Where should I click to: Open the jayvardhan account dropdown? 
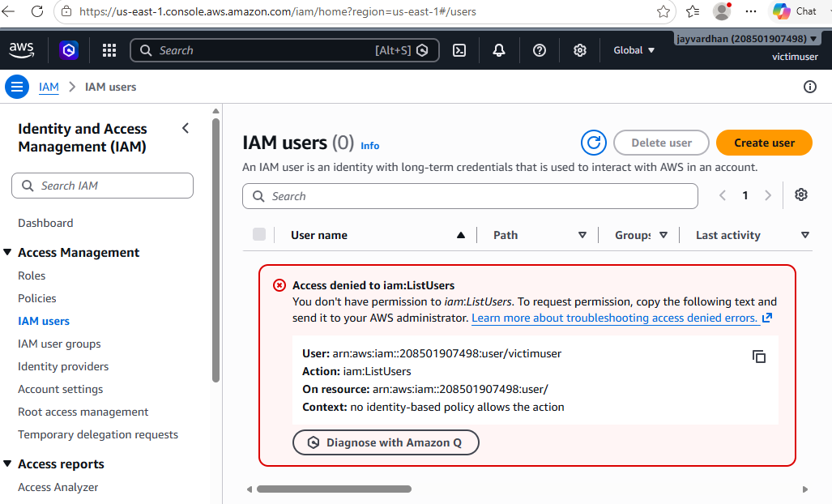747,39
